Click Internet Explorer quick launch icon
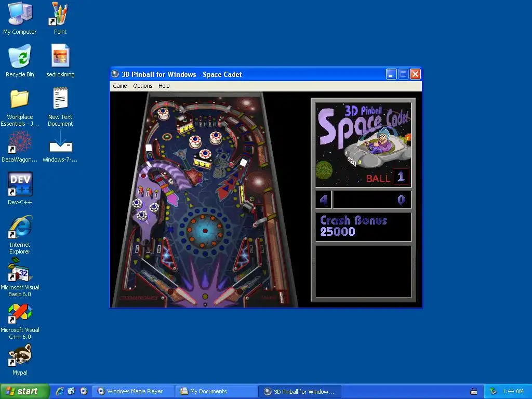This screenshot has height=399, width=532. point(59,391)
